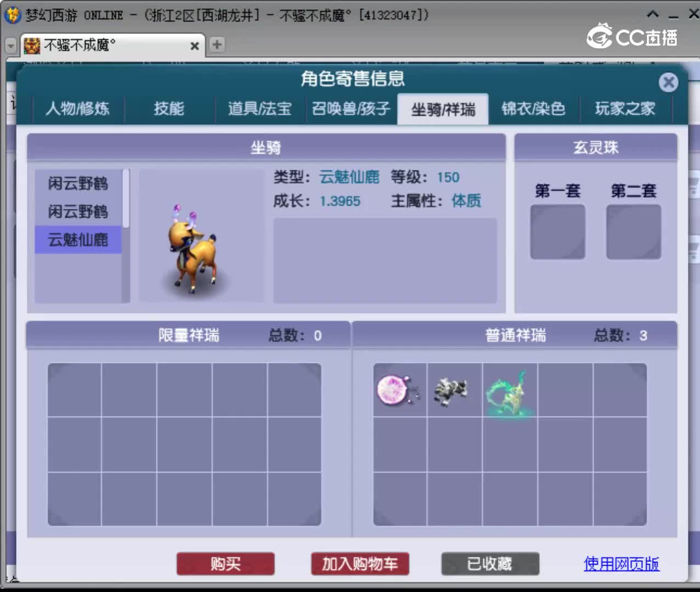Screen dimensions: 700x592
Task: Click the 坐骑/祥瑞 tab
Action: click(x=443, y=109)
